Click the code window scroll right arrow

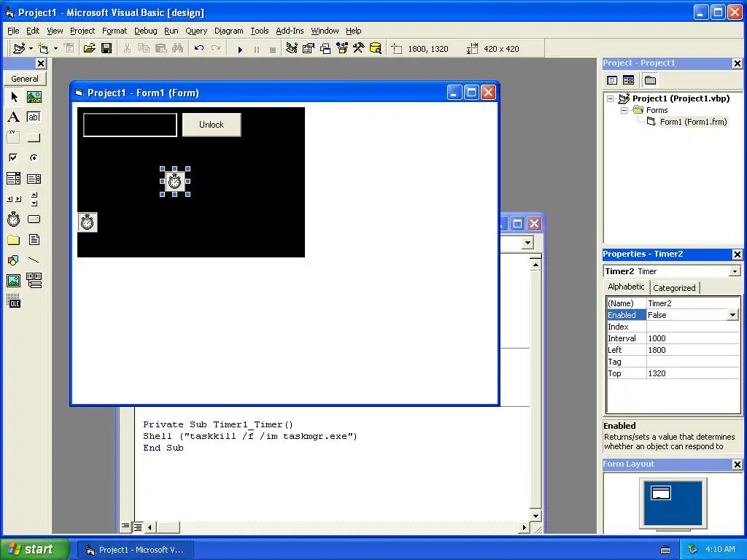click(524, 527)
